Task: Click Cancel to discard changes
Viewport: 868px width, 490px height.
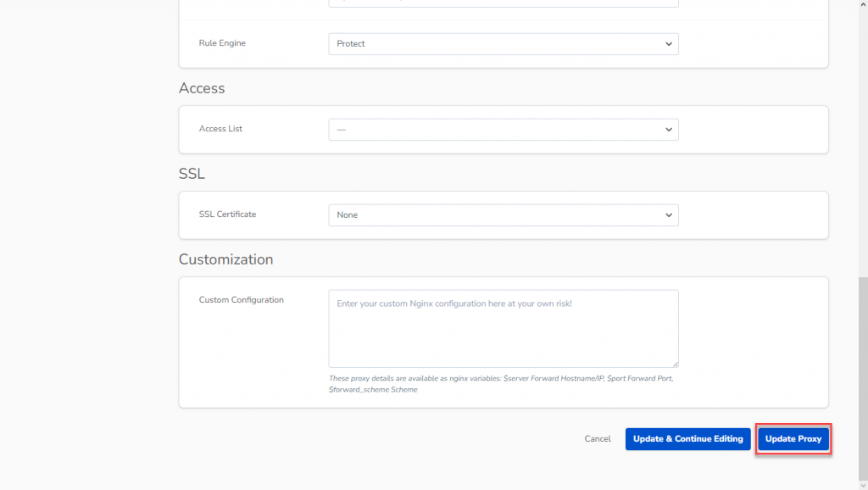Action: (597, 438)
